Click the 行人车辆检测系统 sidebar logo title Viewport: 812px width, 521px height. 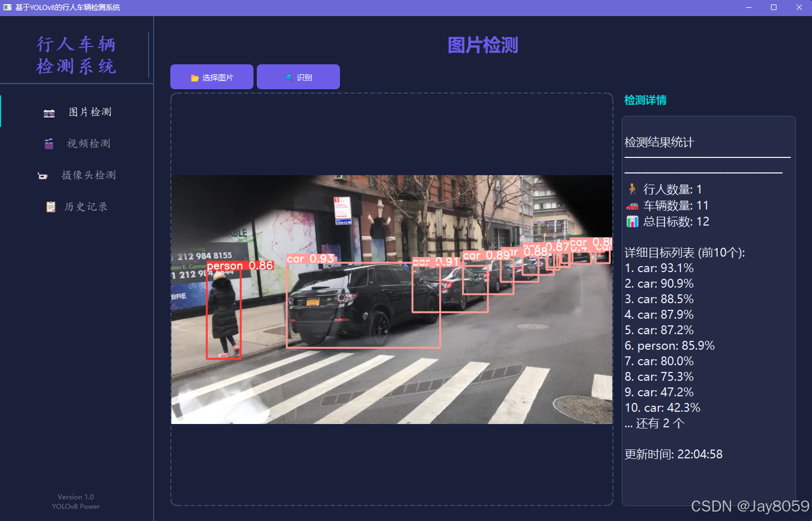click(76, 55)
